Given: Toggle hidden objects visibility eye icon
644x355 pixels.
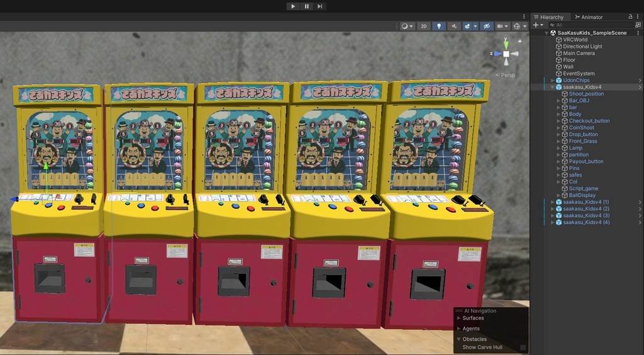Looking at the screenshot, I should click(x=487, y=26).
